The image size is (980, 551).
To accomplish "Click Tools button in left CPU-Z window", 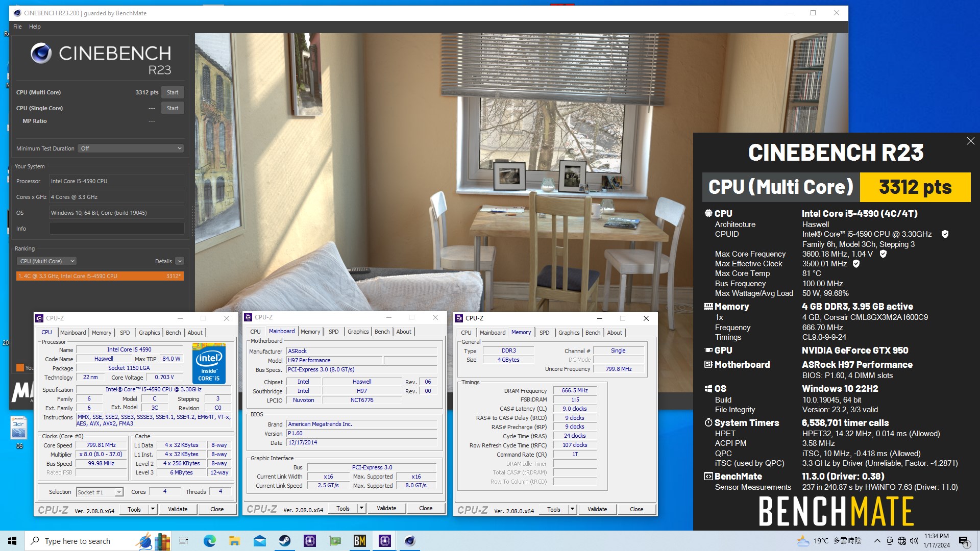I will (134, 509).
